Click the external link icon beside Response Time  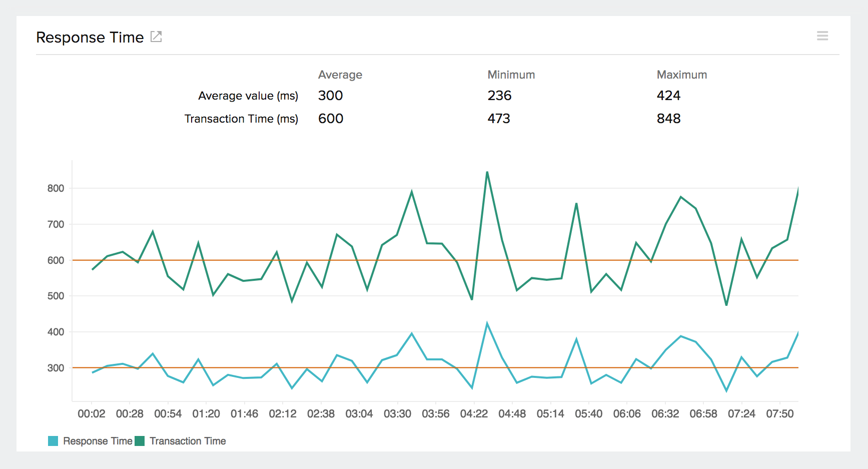[x=157, y=37]
